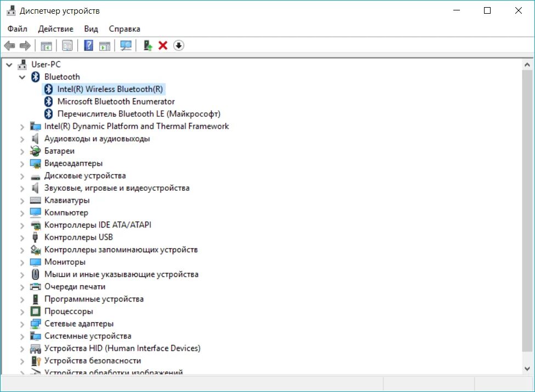
Task: Click the show/hide action pane icon
Action: [105, 46]
